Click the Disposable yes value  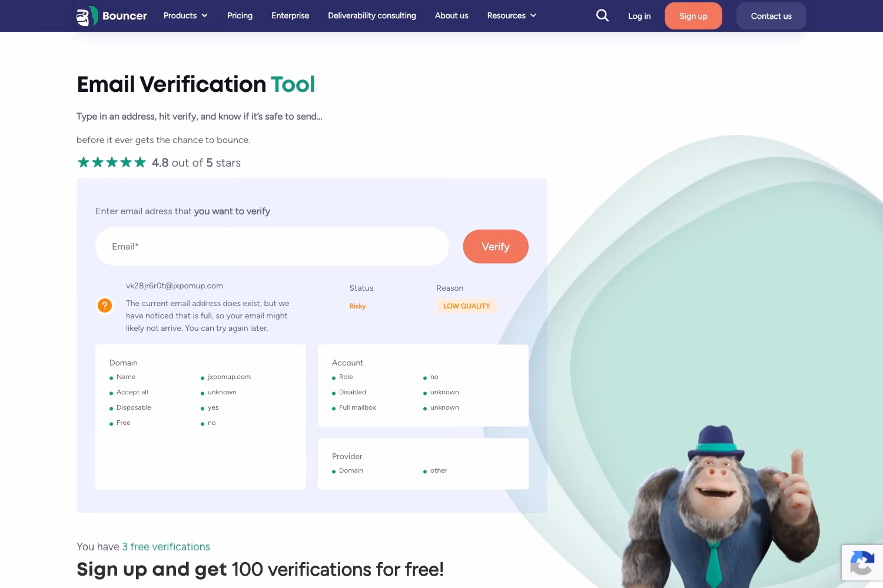[x=213, y=408]
